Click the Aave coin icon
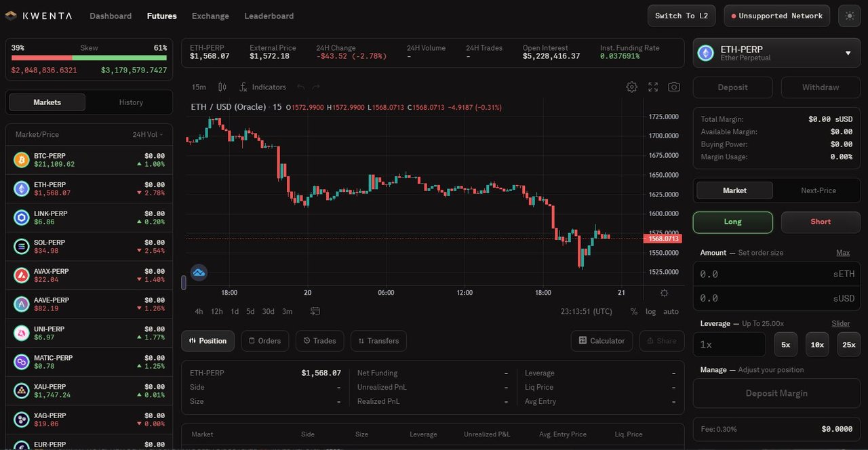Image resolution: width=868 pixels, height=450 pixels. [x=22, y=304]
